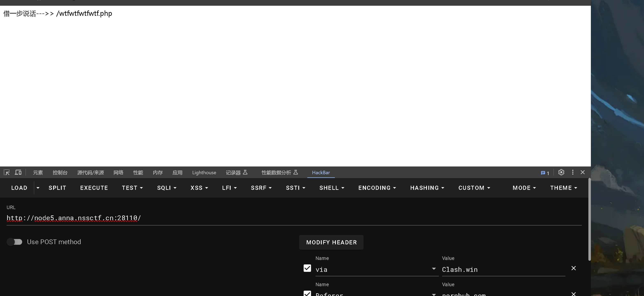Switch to the 性能 tab

tap(138, 173)
